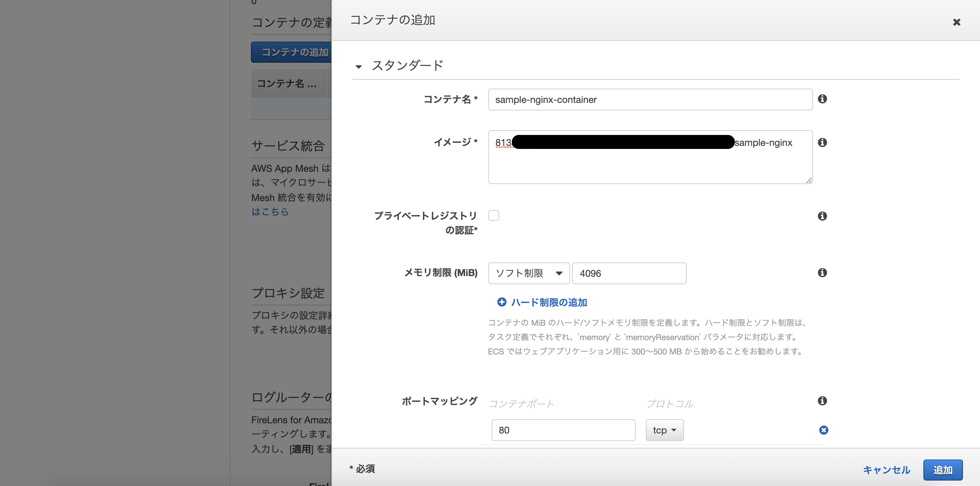The width and height of the screenshot is (980, 486).
Task: Open the ソフト制限 memory limit dropdown
Action: [x=529, y=273]
